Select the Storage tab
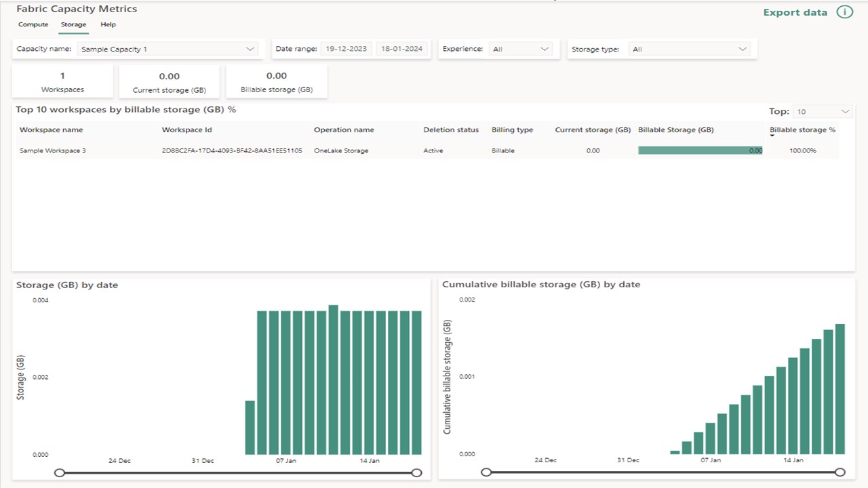 click(x=73, y=24)
